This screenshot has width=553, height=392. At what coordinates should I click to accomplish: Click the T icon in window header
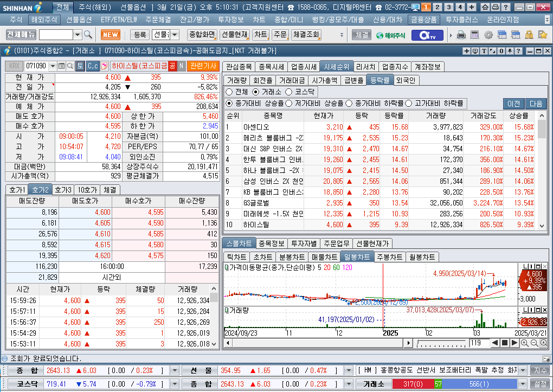point(484,51)
